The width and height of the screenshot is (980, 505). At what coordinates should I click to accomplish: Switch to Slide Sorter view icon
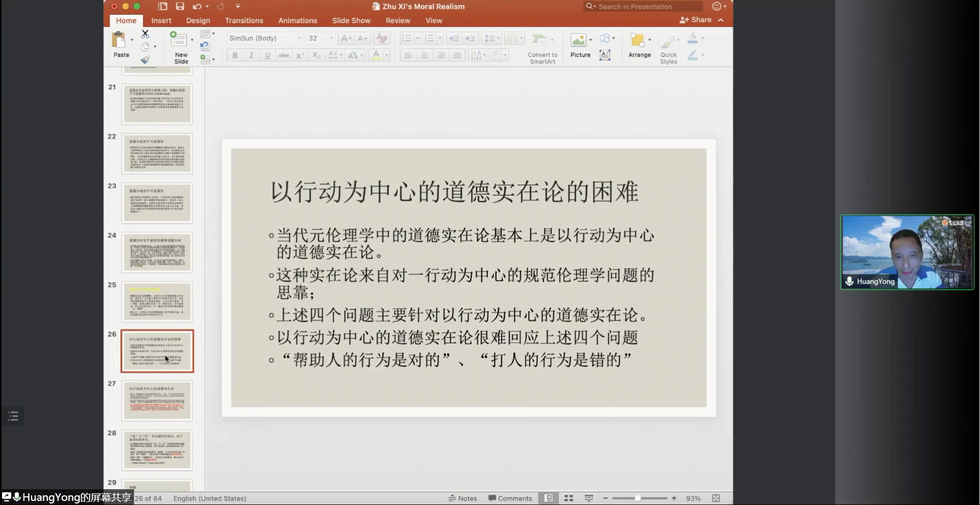point(569,498)
